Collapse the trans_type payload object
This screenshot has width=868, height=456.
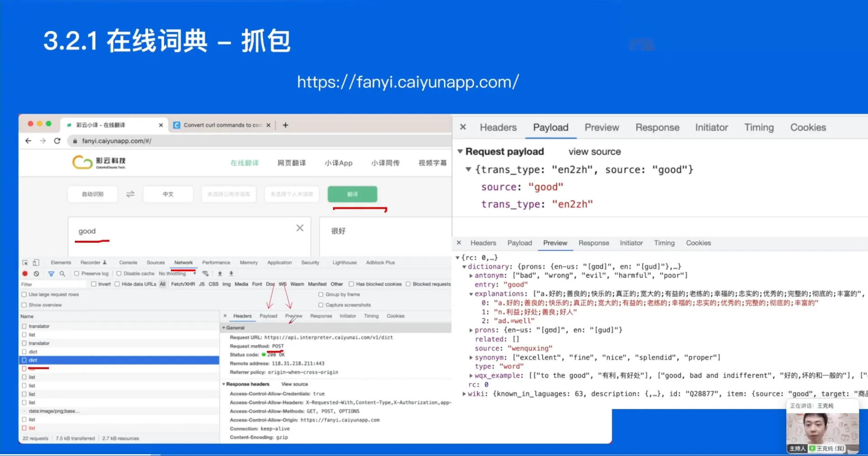(469, 169)
